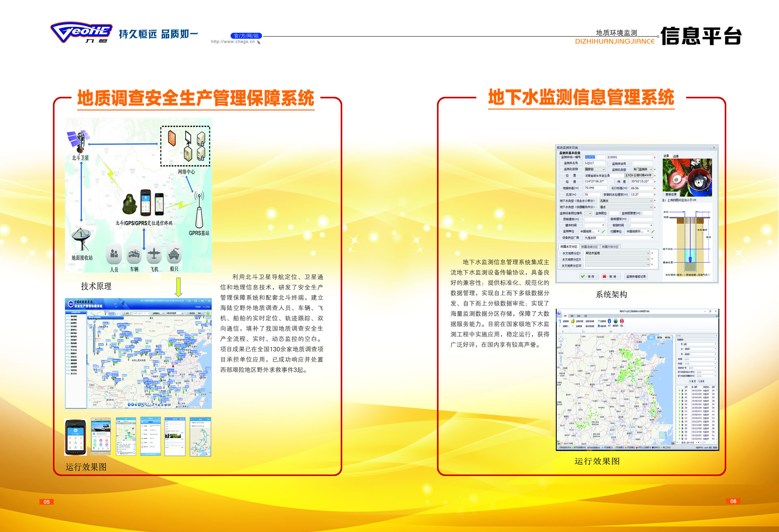Open the 设备供应厂商 dropdown showing 九恒水环

click(x=619, y=238)
